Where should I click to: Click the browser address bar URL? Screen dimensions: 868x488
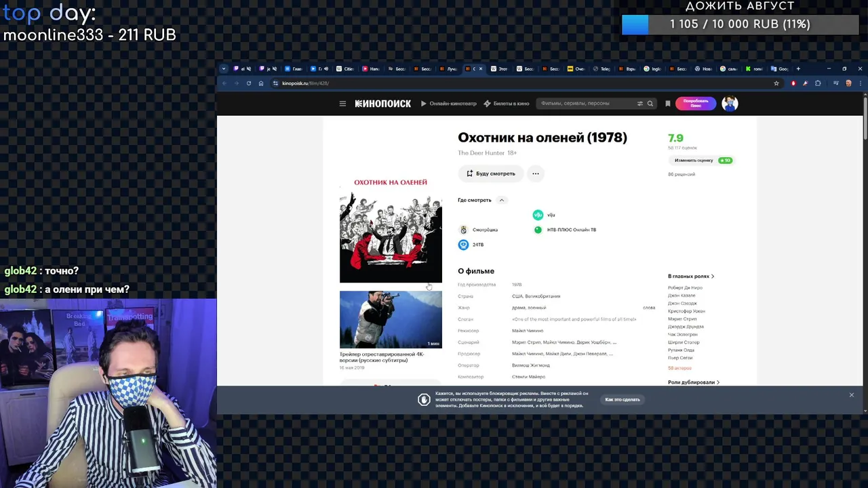(305, 83)
